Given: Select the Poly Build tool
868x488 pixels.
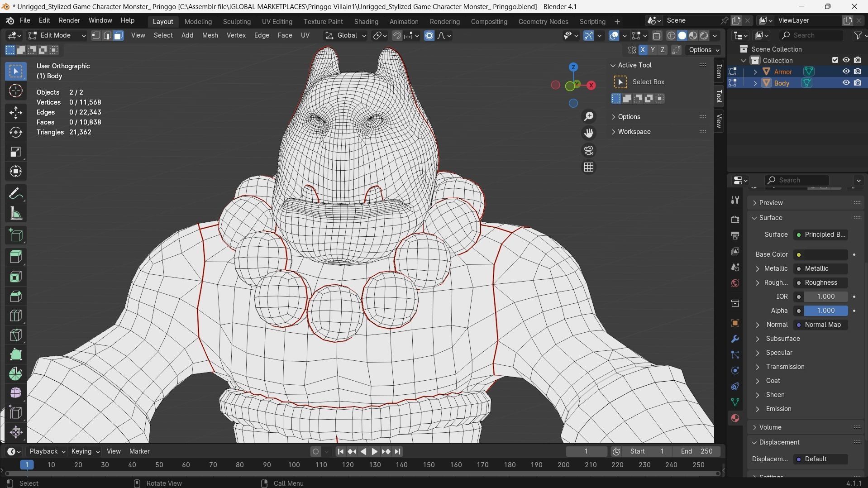Looking at the screenshot, I should (16, 354).
